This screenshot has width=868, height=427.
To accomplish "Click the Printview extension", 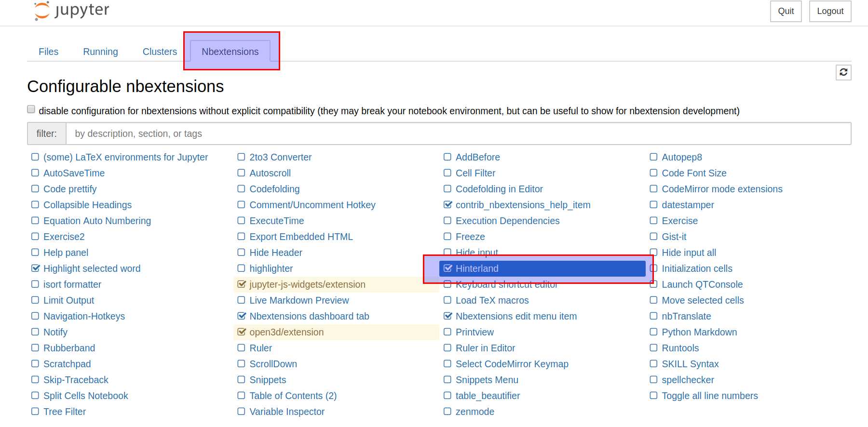I will (x=475, y=332).
